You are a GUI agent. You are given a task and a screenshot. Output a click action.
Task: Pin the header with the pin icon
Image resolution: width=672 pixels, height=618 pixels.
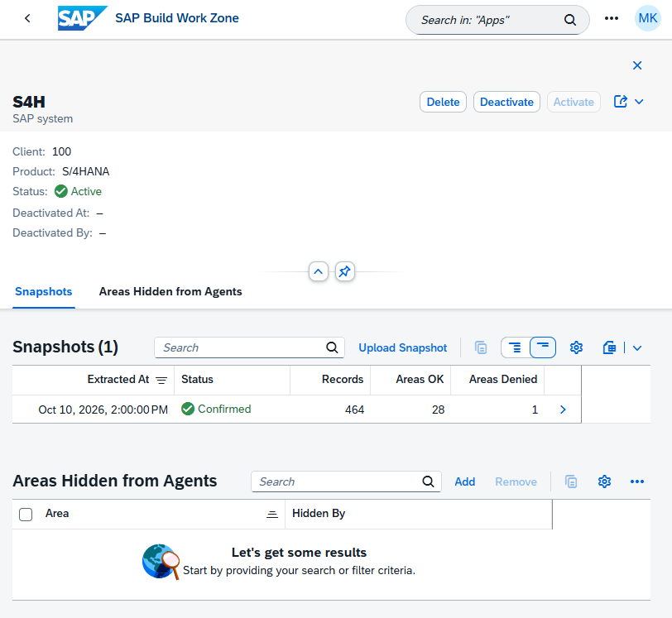click(x=344, y=271)
